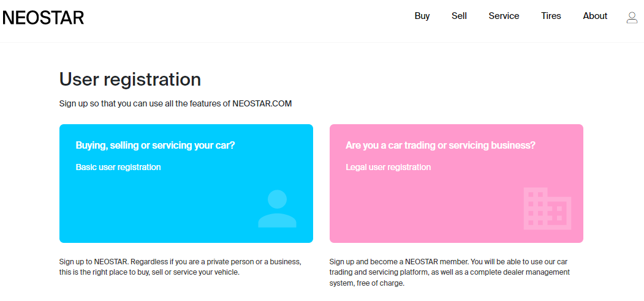Open the Tires menu
The height and width of the screenshot is (301, 644).
551,16
